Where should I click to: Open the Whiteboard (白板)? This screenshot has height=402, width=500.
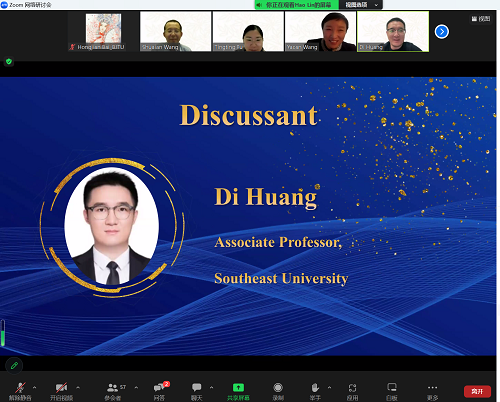coord(392,391)
